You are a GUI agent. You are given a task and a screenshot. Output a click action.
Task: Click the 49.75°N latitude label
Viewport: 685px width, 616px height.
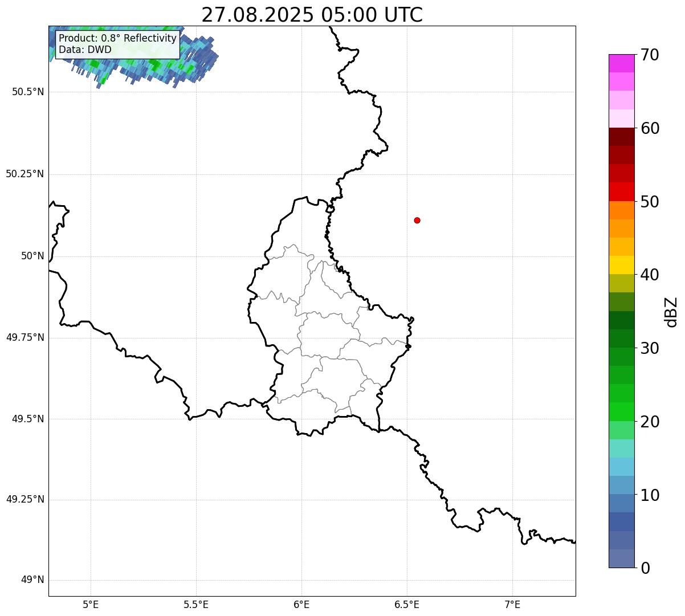coord(25,337)
